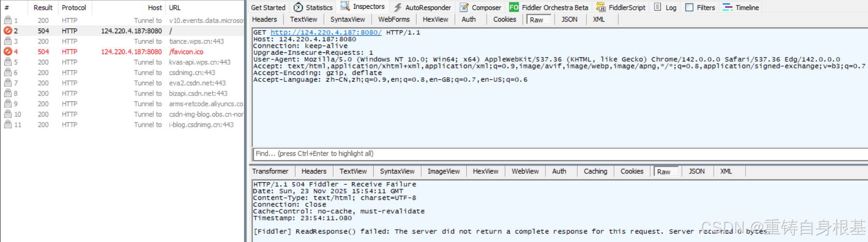Click the http://124.220.4.187:8080/ link
This screenshot has height=242, width=868.
(x=326, y=32)
